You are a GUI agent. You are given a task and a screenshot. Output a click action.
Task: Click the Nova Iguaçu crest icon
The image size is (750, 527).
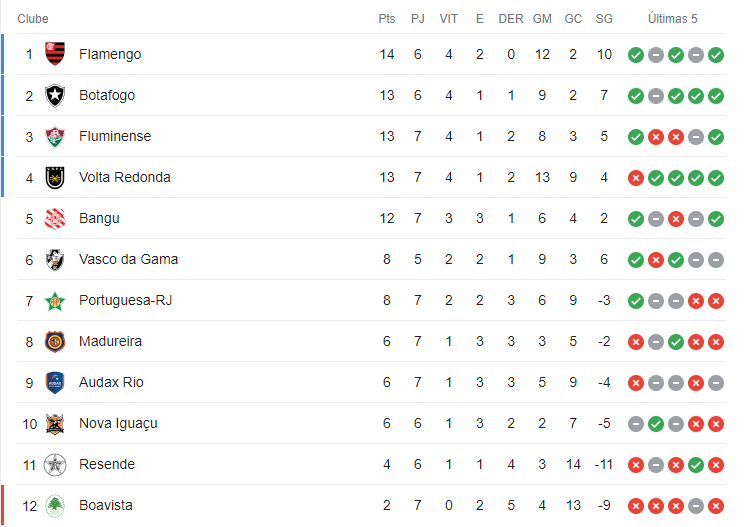coord(55,424)
